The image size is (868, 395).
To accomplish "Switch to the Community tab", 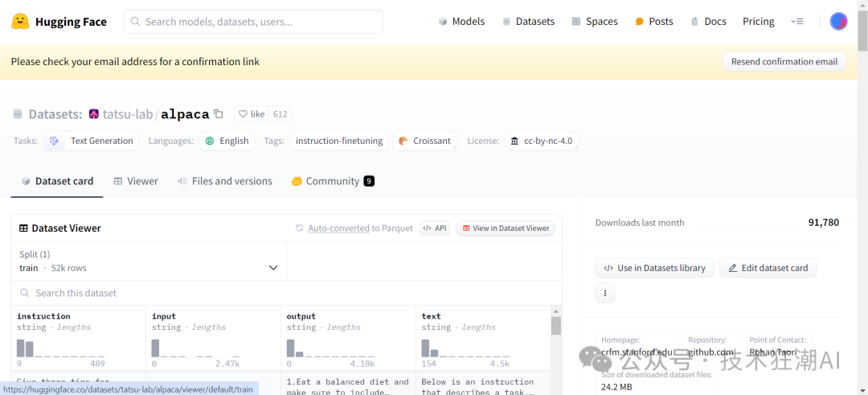I will [333, 181].
